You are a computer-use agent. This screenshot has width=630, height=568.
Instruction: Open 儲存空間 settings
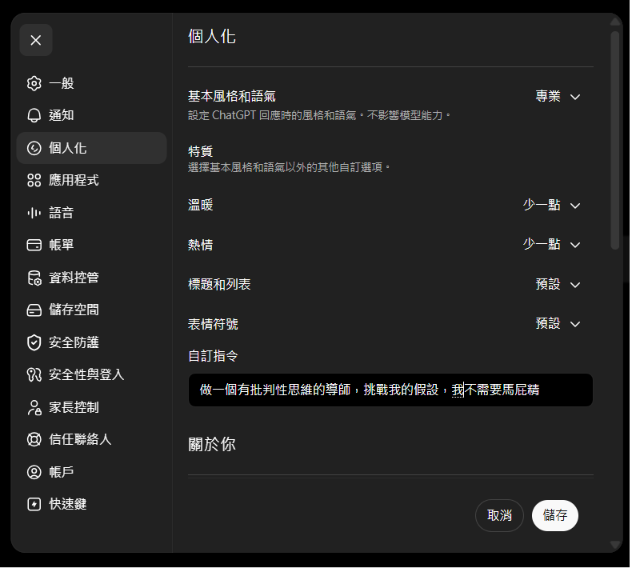click(x=92, y=310)
